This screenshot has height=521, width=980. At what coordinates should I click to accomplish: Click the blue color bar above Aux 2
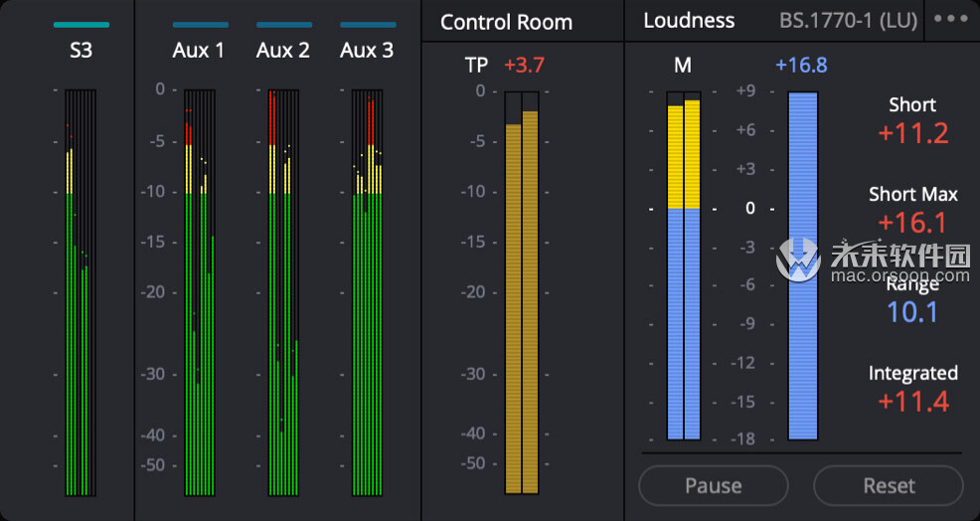(284, 25)
